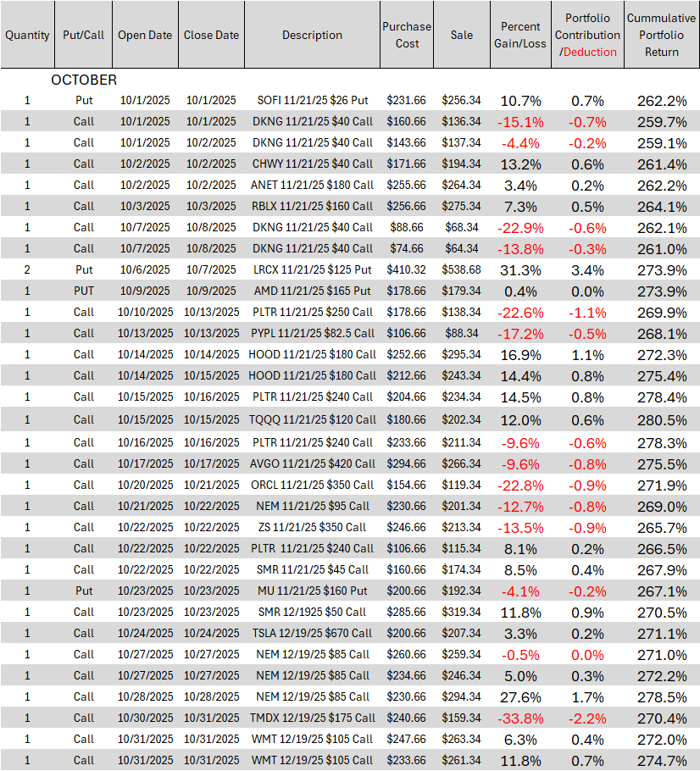
Task: Click the 16.9% percent gain cell
Action: [520, 355]
